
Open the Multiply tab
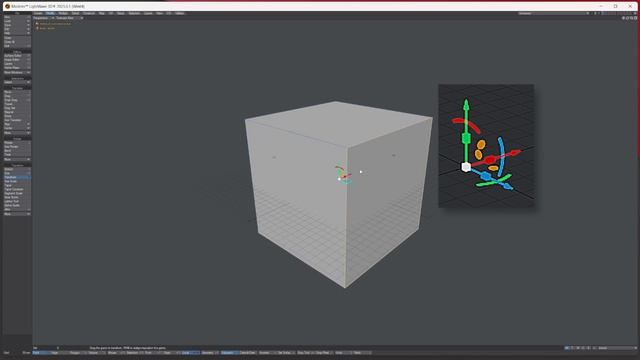(63, 13)
